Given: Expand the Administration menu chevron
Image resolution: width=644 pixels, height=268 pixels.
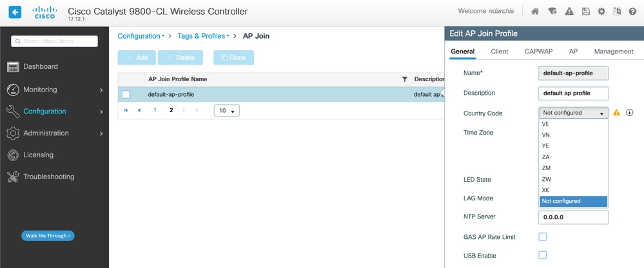Looking at the screenshot, I should tap(101, 133).
